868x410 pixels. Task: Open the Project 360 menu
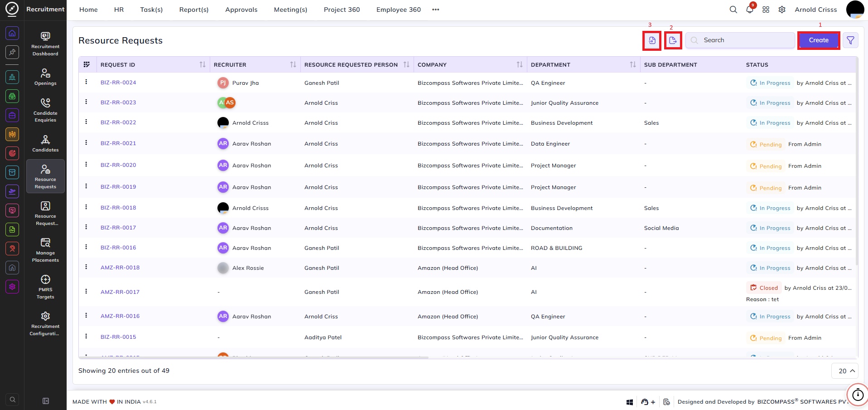(x=342, y=10)
